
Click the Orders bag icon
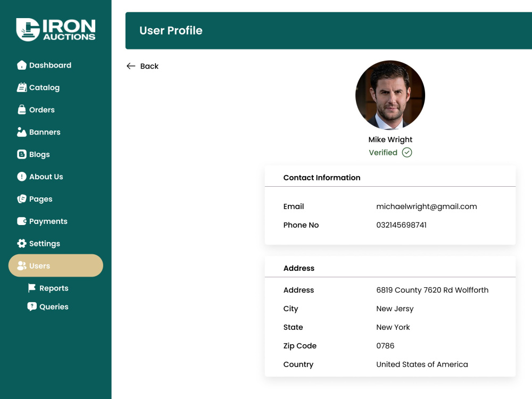[x=22, y=110]
